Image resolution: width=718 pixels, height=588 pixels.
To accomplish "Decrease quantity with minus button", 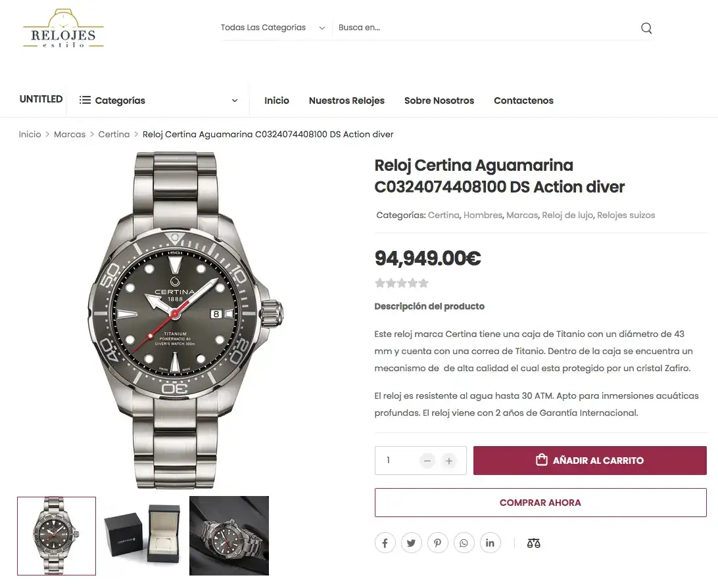I will click(x=427, y=461).
